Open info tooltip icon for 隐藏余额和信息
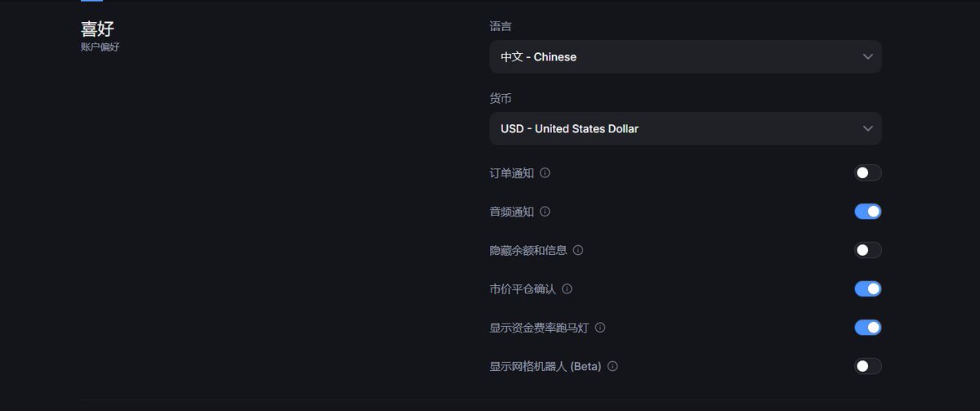The width and height of the screenshot is (980, 411). pos(578,250)
